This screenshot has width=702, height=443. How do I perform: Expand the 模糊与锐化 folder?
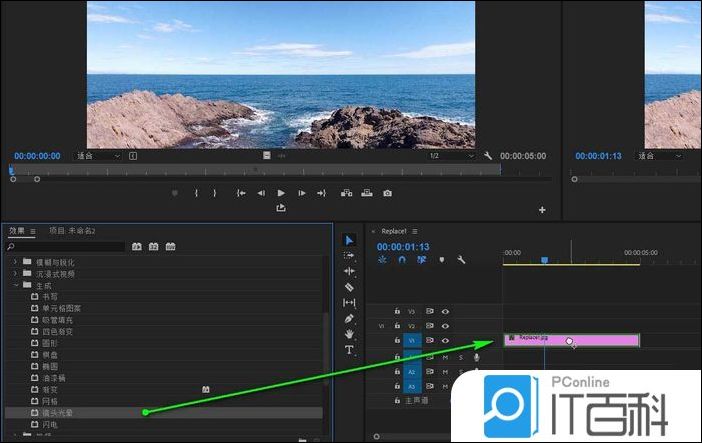15,261
